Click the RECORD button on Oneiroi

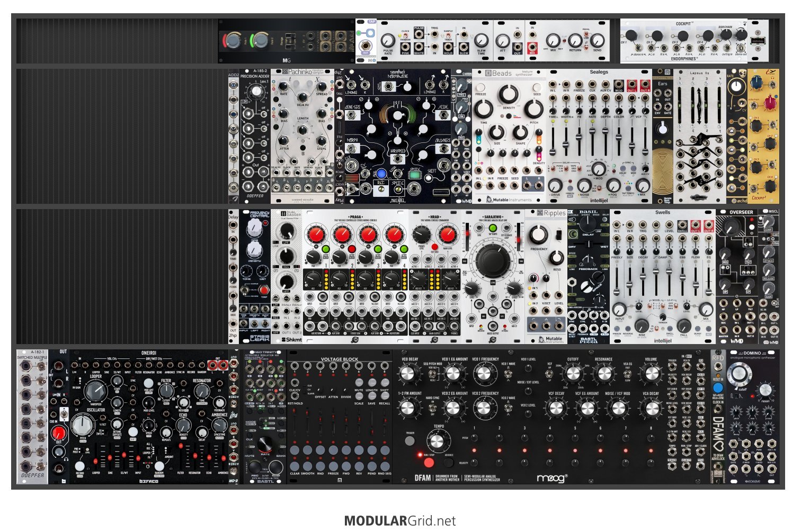pyautogui.click(x=79, y=466)
